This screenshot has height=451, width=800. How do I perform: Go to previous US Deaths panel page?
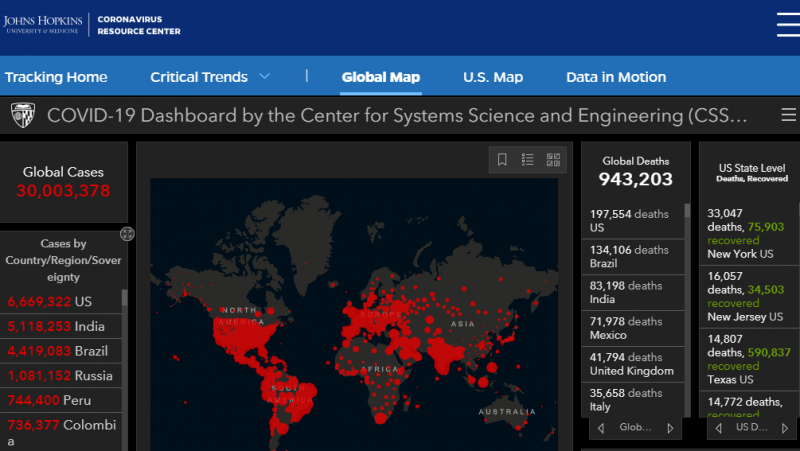tap(718, 429)
